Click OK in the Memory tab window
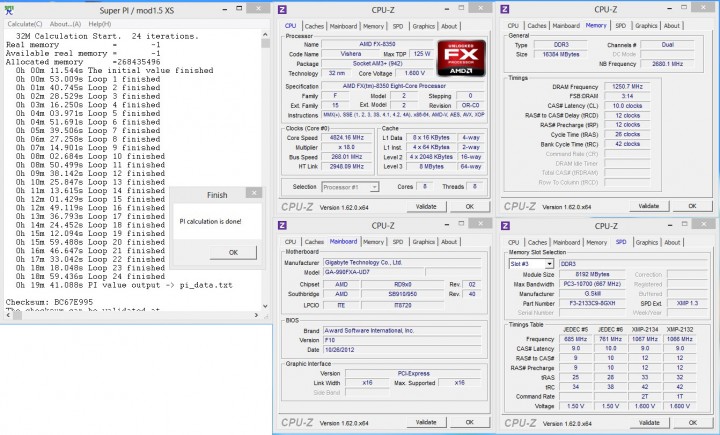The image size is (720, 435). pyautogui.click(x=692, y=206)
